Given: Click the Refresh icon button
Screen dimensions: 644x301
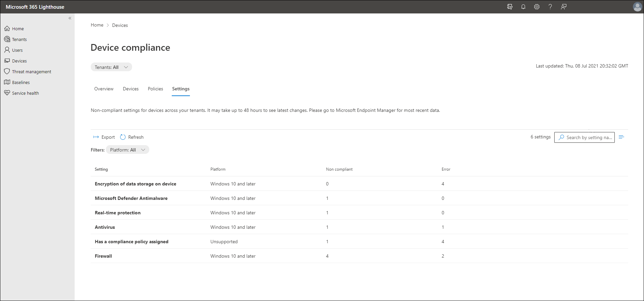Looking at the screenshot, I should pyautogui.click(x=123, y=137).
